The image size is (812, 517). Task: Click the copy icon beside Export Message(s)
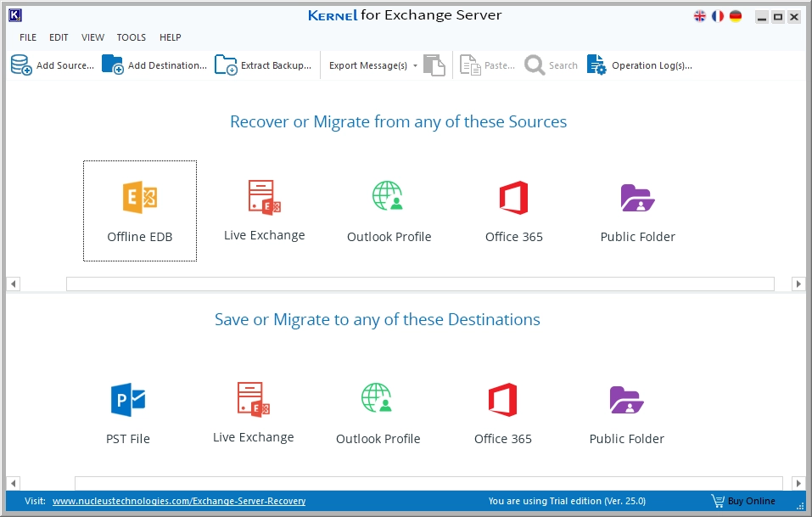(434, 65)
